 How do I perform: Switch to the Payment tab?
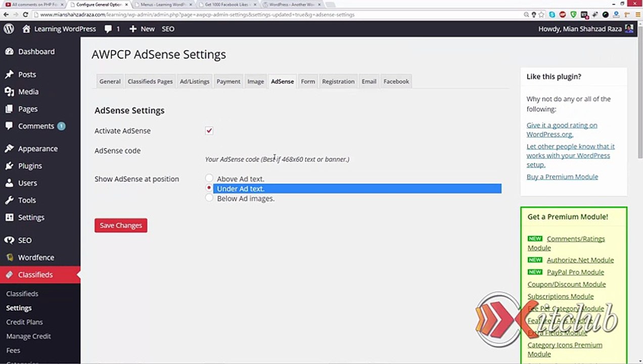(x=228, y=81)
